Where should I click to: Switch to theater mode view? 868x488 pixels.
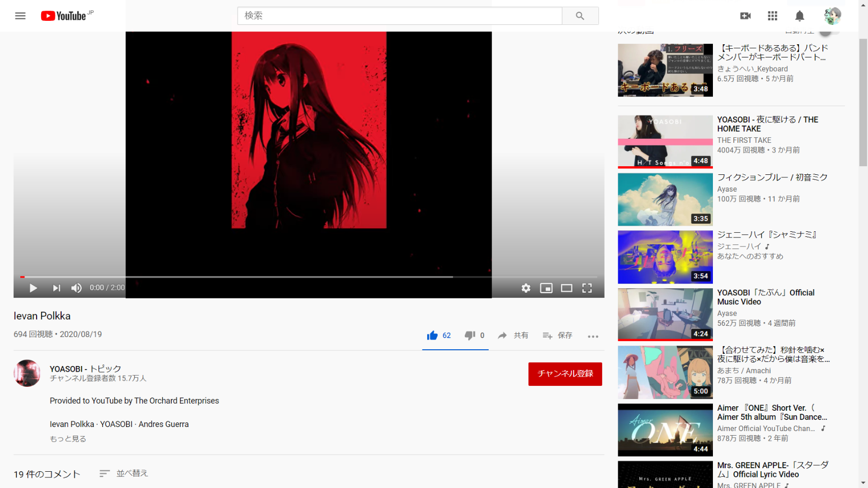[566, 288]
